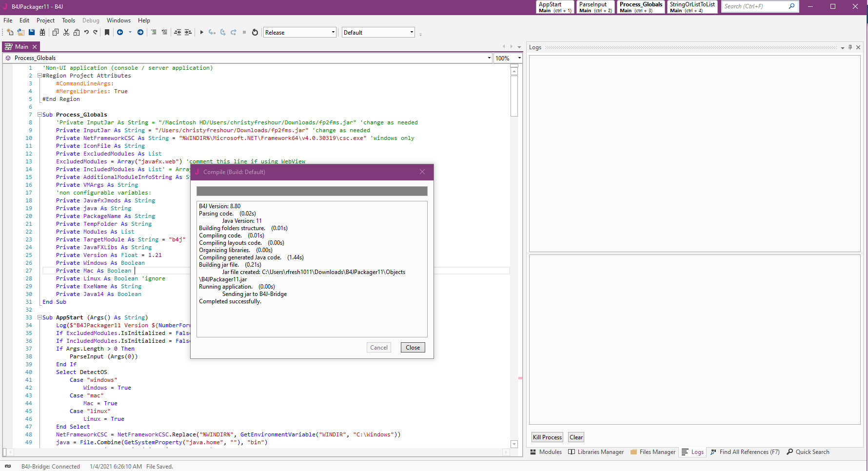Click the editor scrollbar down arrow
This screenshot has width=868, height=471.
(514, 444)
